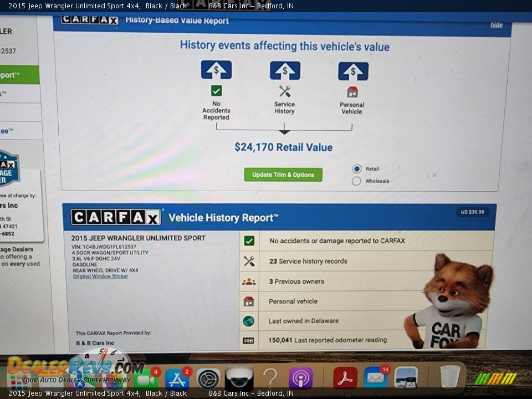Image resolution: width=532 pixels, height=399 pixels.
Task: Open Podcasts from the dock
Action: [x=300, y=378]
